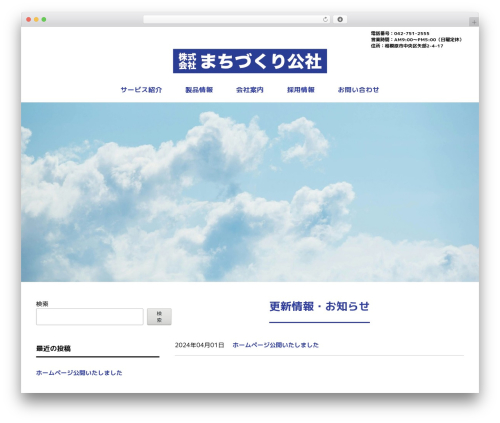
Task: Focus the browser address bar
Action: [237, 20]
